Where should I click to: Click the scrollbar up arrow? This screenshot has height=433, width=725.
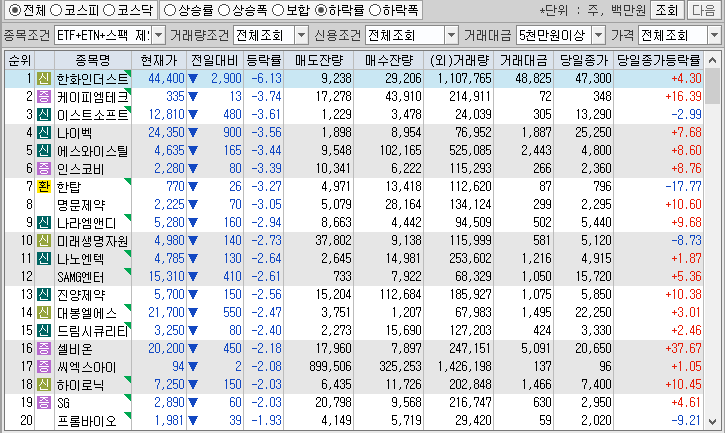713,60
